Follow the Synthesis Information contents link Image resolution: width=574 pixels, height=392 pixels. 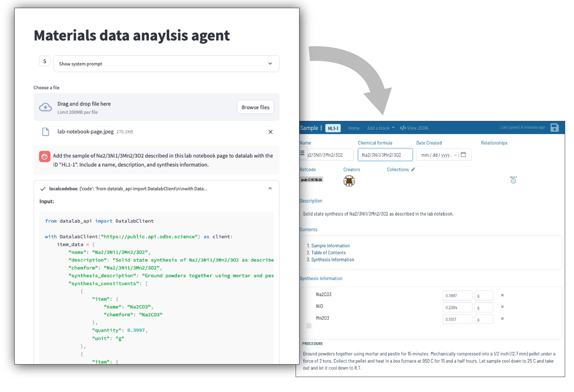(x=332, y=260)
